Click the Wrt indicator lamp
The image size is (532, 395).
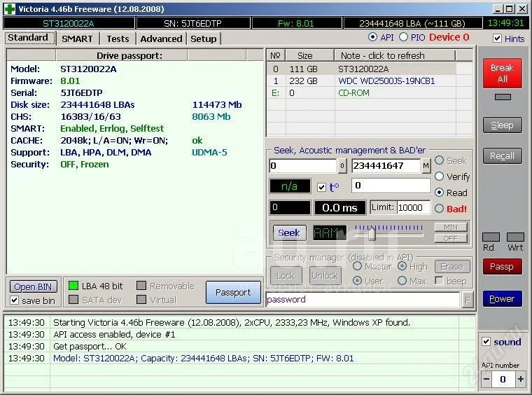pos(515,237)
